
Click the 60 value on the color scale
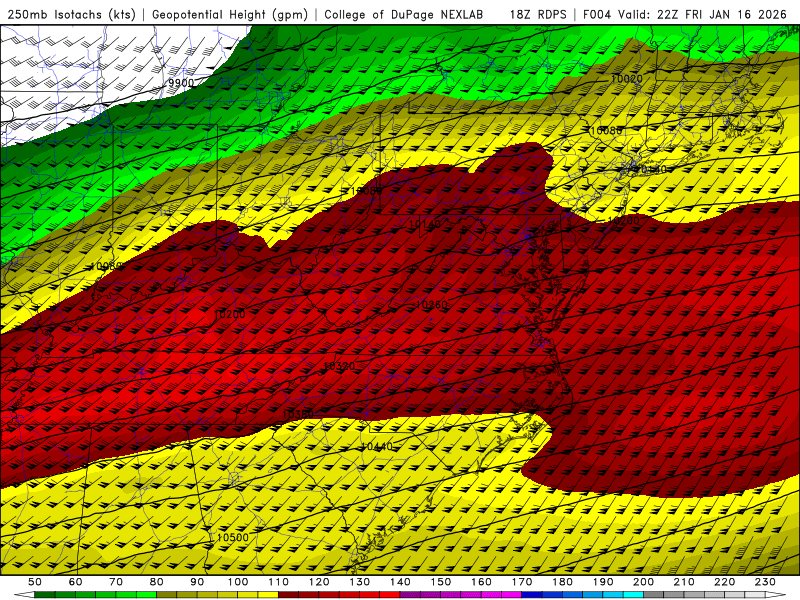click(x=75, y=582)
